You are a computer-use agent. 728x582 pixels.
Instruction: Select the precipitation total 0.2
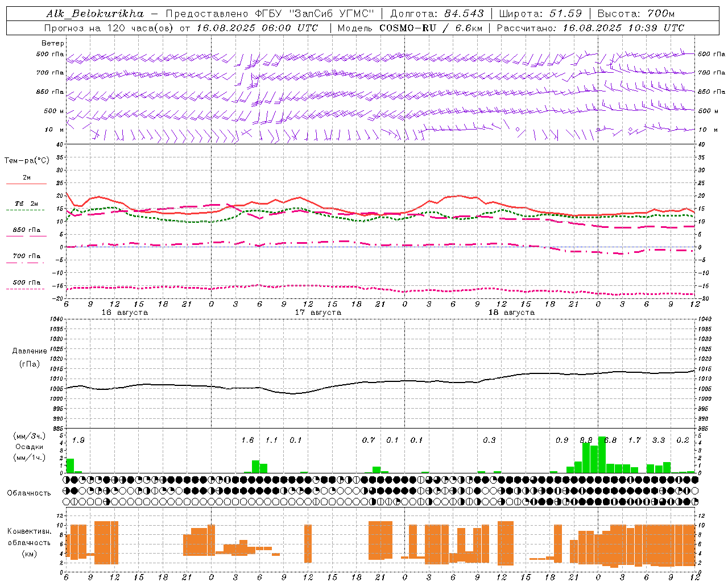pyautogui.click(x=682, y=440)
